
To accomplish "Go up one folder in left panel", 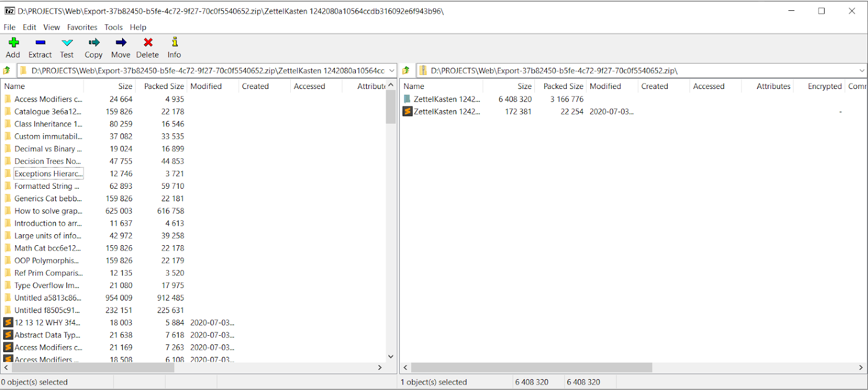I will click(7, 71).
